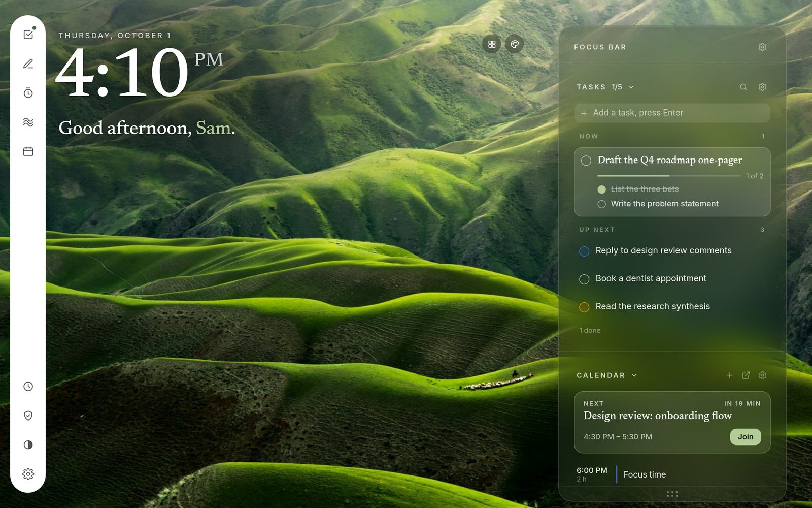Image resolution: width=812 pixels, height=508 pixels.
Task: Click the name Sam in greeting
Action: (213, 128)
